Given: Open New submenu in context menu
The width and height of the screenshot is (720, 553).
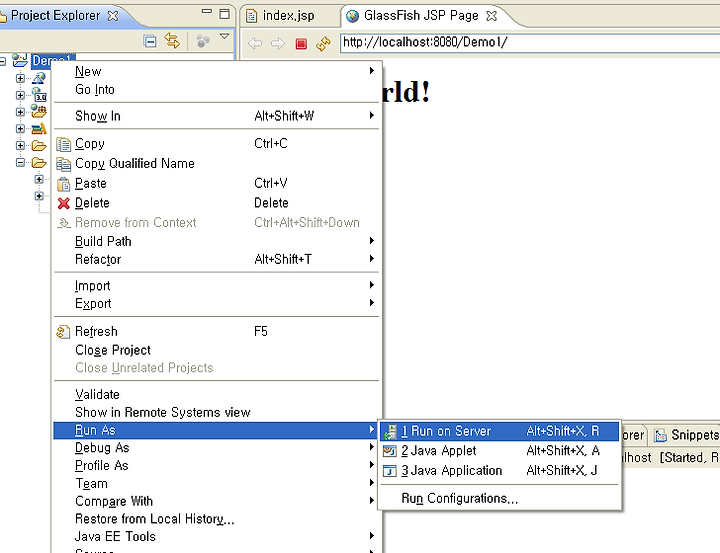Looking at the screenshot, I should [217, 71].
